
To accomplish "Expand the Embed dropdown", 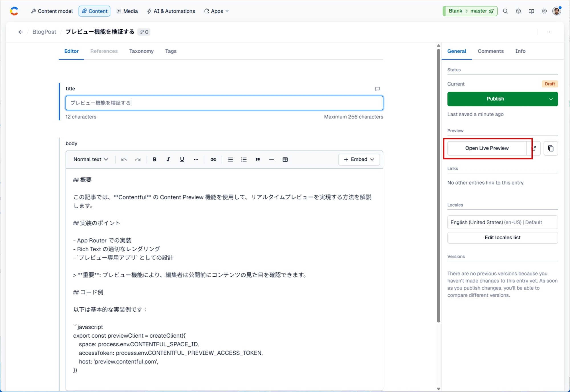I will [x=359, y=160].
